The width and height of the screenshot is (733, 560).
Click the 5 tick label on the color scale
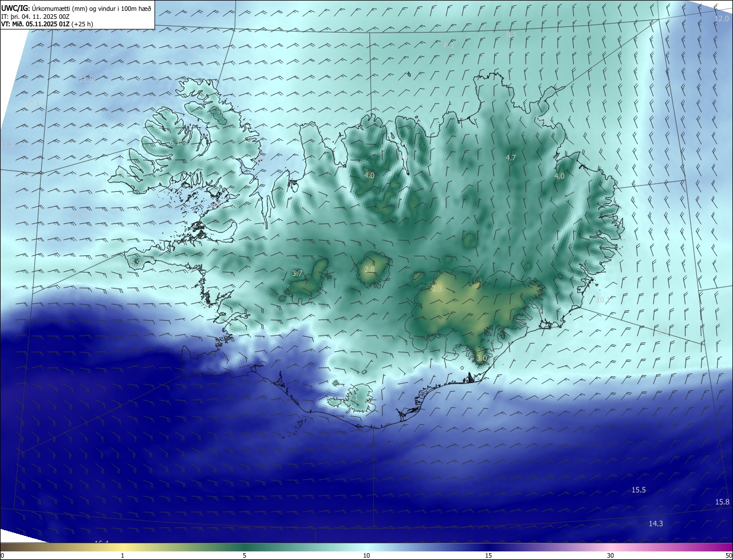pyautogui.click(x=245, y=556)
